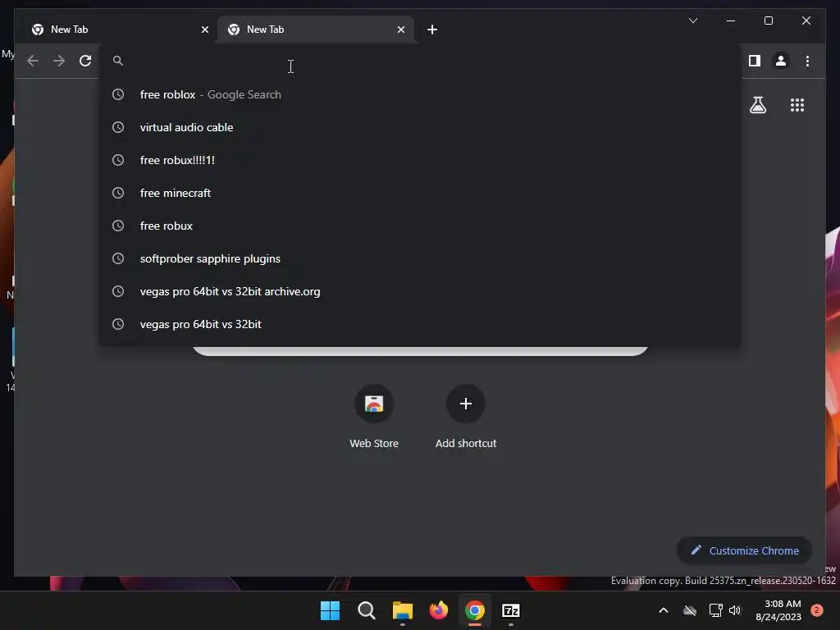Click the browser back arrow
The image size is (840, 630).
(33, 61)
